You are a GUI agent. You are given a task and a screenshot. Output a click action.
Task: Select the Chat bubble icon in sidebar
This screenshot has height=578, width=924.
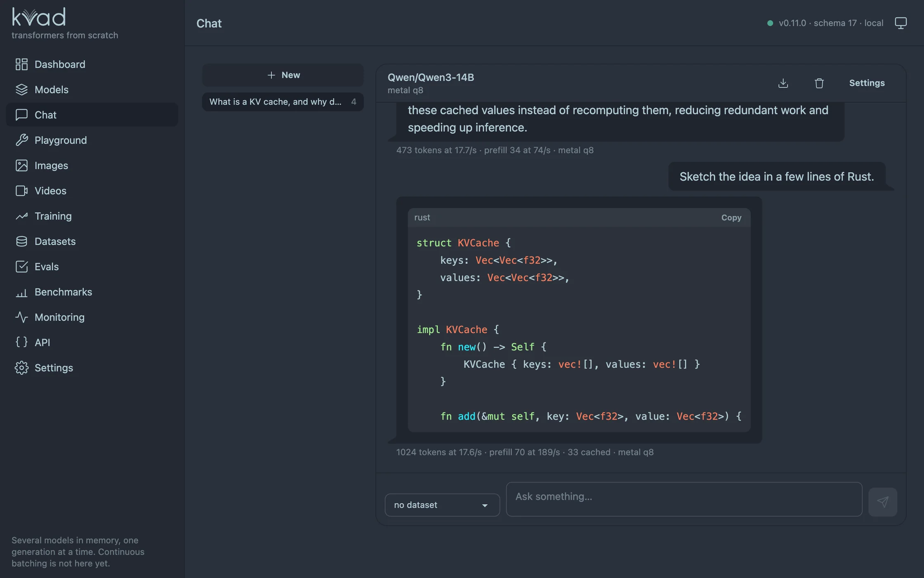coord(21,115)
